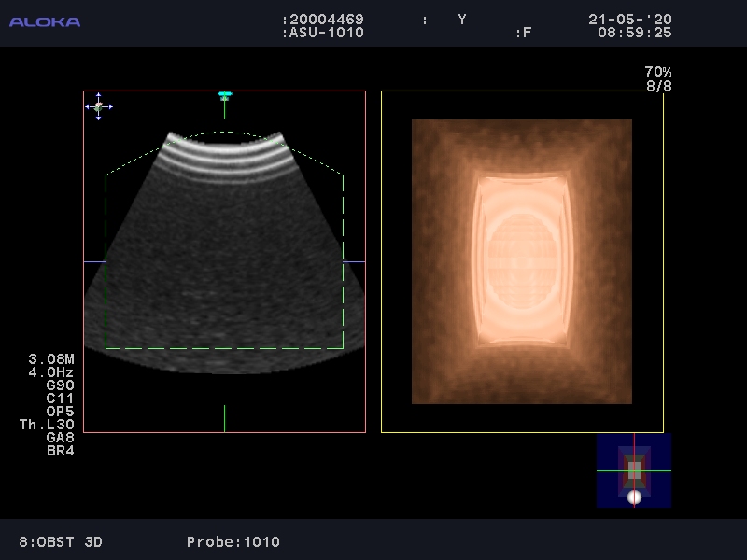Click the ALOKA logo
747x560 pixels.
[x=45, y=21]
